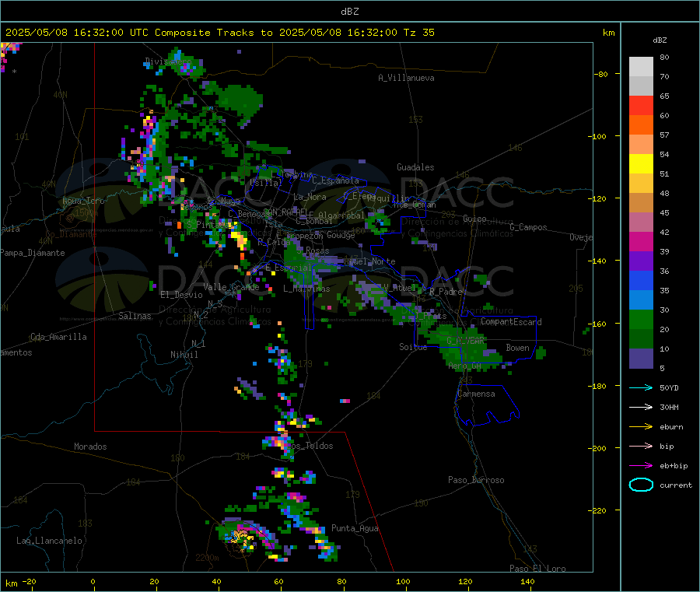The image size is (700, 592).
Task: Click the 140 tick on the horizontal km axis
Action: tap(527, 581)
